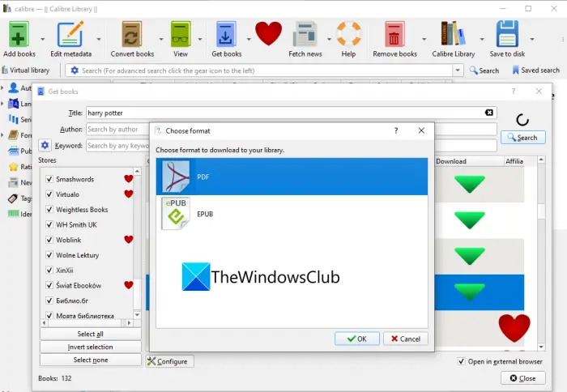
Task: Click the Rating star icon in sidebar
Action: click(x=14, y=167)
